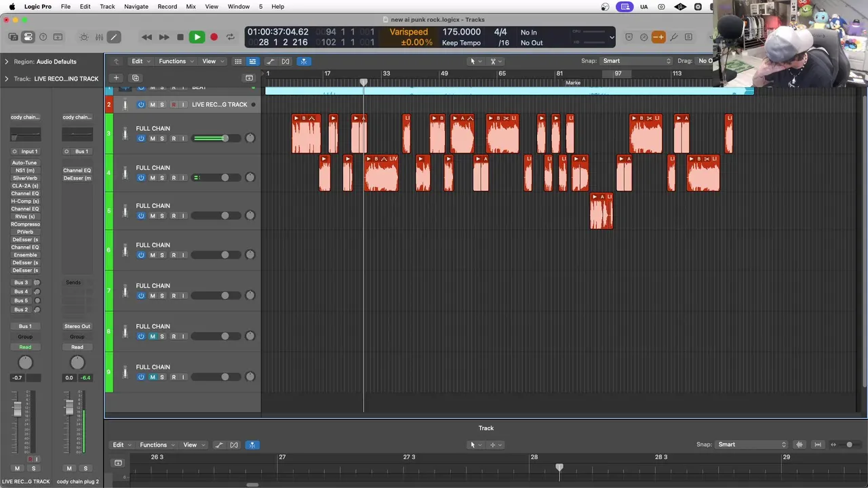Viewport: 868px width, 488px height.
Task: Open tracks area View menu
Action: (212, 61)
